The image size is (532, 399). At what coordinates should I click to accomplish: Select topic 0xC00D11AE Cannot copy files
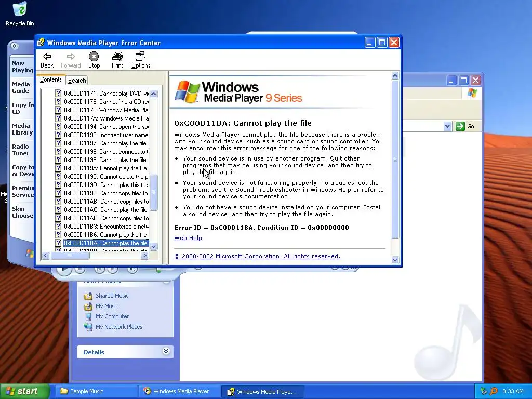(x=106, y=218)
